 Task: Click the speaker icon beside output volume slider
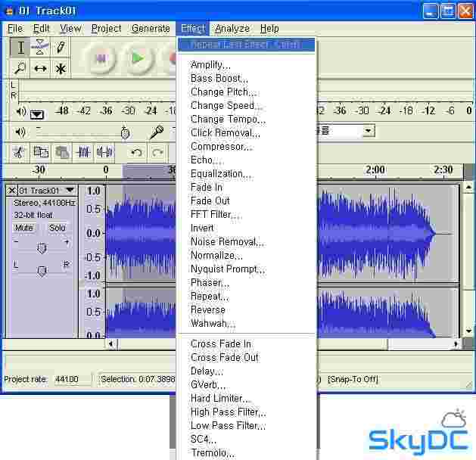(x=20, y=132)
